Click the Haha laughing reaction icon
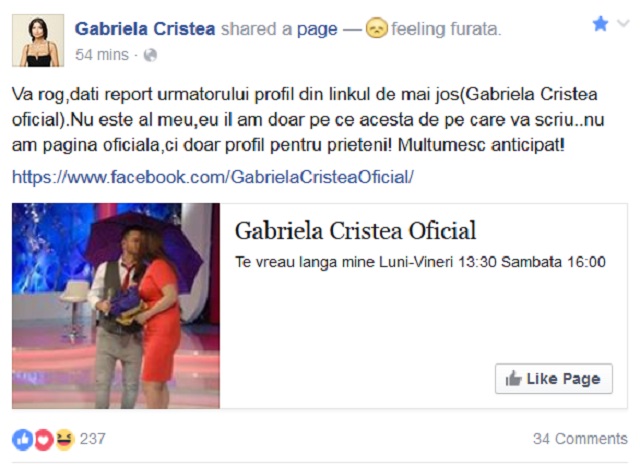Viewport: 640px width, 466px height. coord(65,439)
